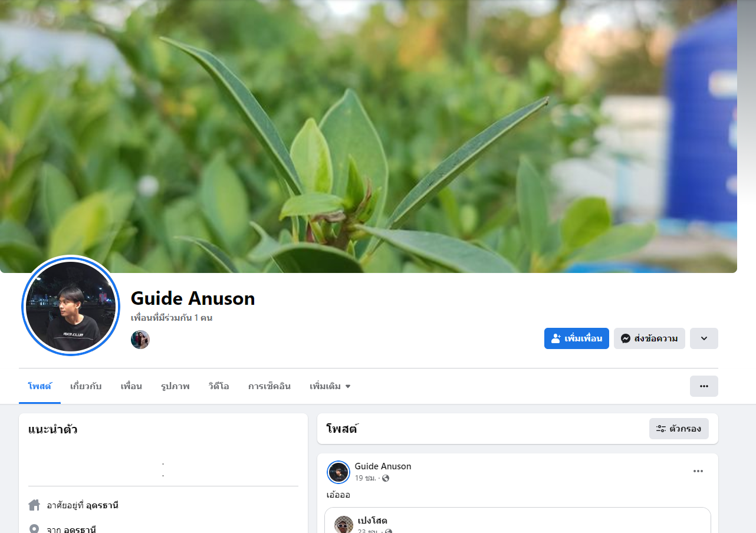This screenshot has height=533, width=756.
Task: Click the post author small avatar
Action: 338,472
